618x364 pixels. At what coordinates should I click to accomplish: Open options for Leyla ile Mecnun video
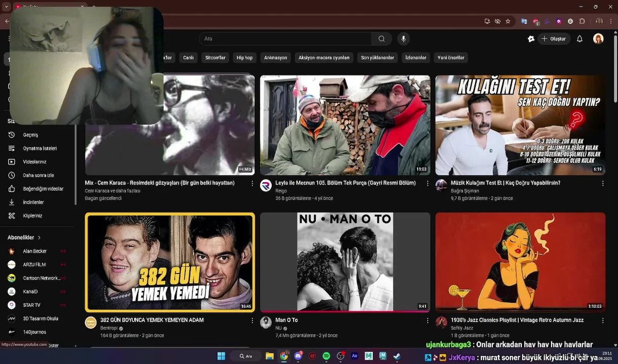click(427, 184)
